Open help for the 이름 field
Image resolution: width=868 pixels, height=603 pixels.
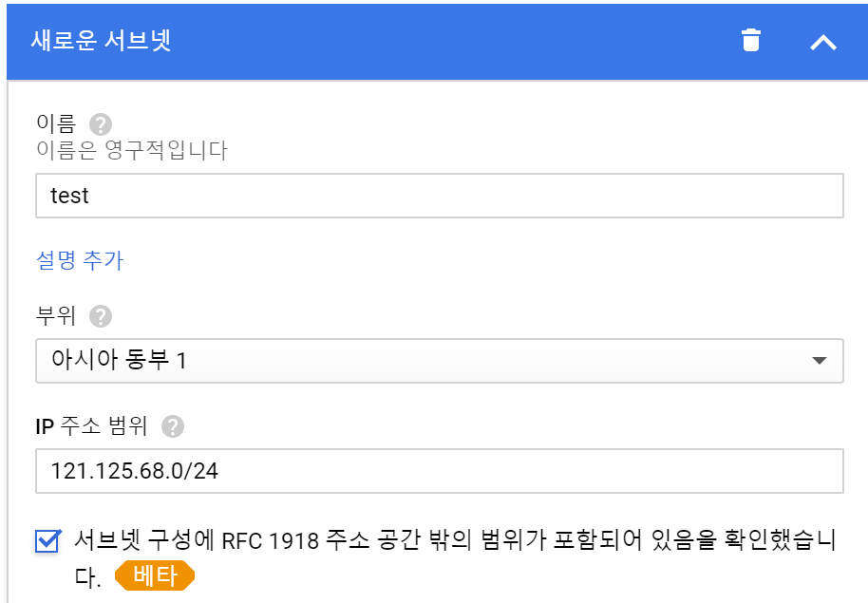101,124
